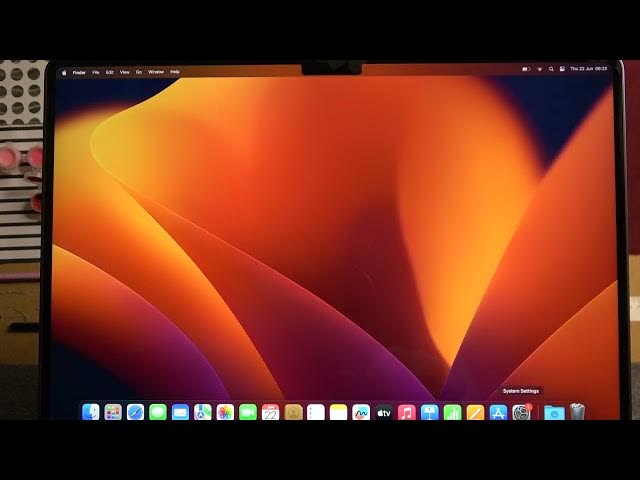Image resolution: width=640 pixels, height=480 pixels.
Task: Open Finder from the Dock
Action: pos(91,412)
